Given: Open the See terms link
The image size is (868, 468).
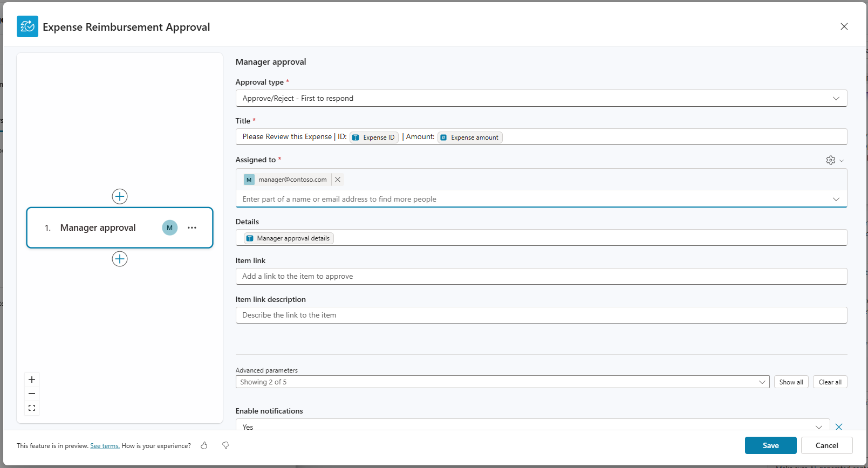Looking at the screenshot, I should pos(105,446).
